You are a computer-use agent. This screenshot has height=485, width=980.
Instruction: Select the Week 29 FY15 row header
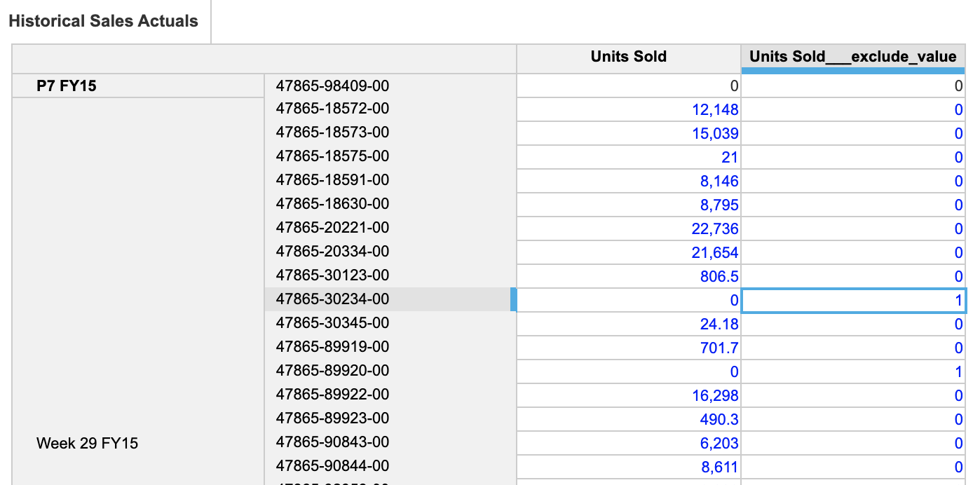click(x=138, y=443)
